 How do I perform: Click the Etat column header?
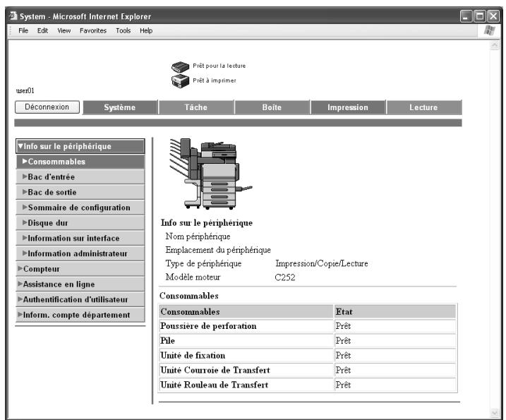(395, 311)
